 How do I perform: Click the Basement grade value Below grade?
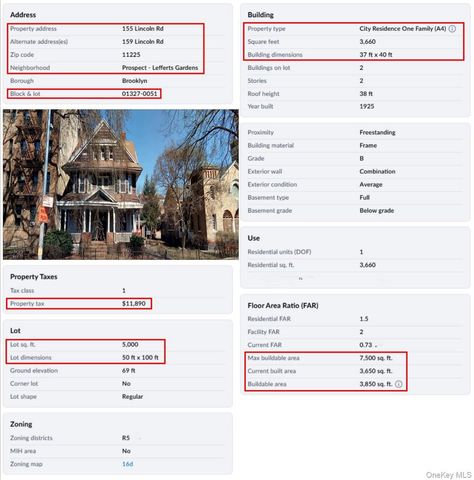377,210
